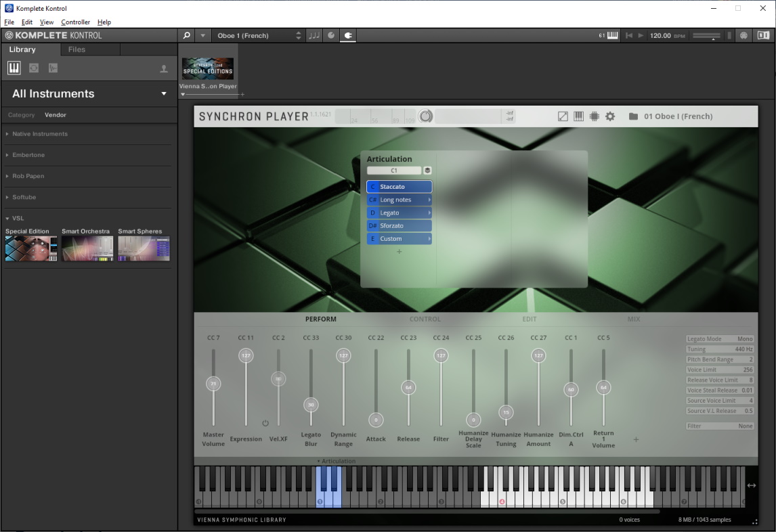Viewport: 776px width, 532px height.
Task: Click the resize view icon in Synchron Player
Action: point(563,116)
